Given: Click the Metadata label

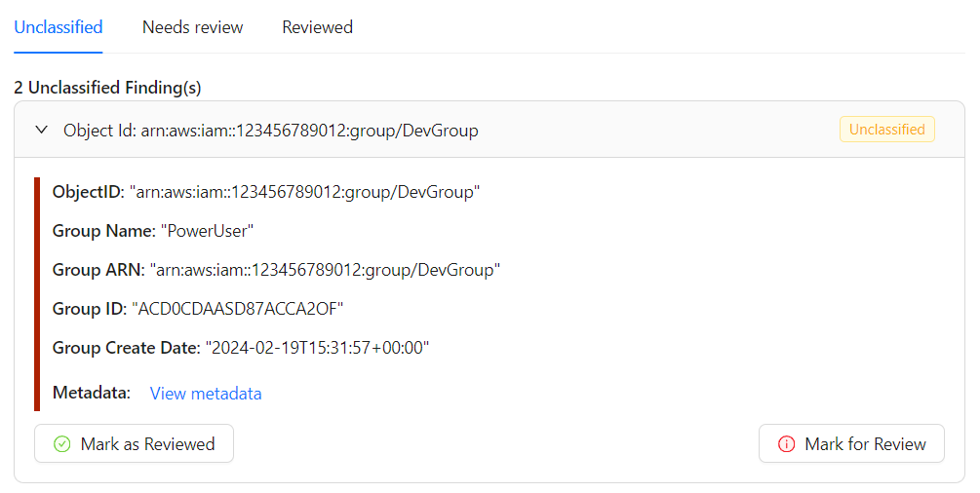Looking at the screenshot, I should 91,393.
